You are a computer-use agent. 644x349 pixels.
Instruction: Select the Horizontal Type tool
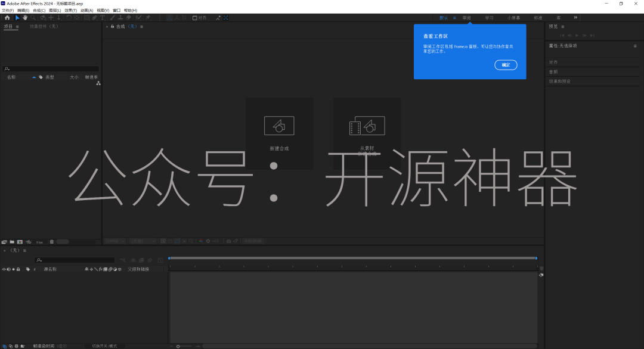(103, 18)
